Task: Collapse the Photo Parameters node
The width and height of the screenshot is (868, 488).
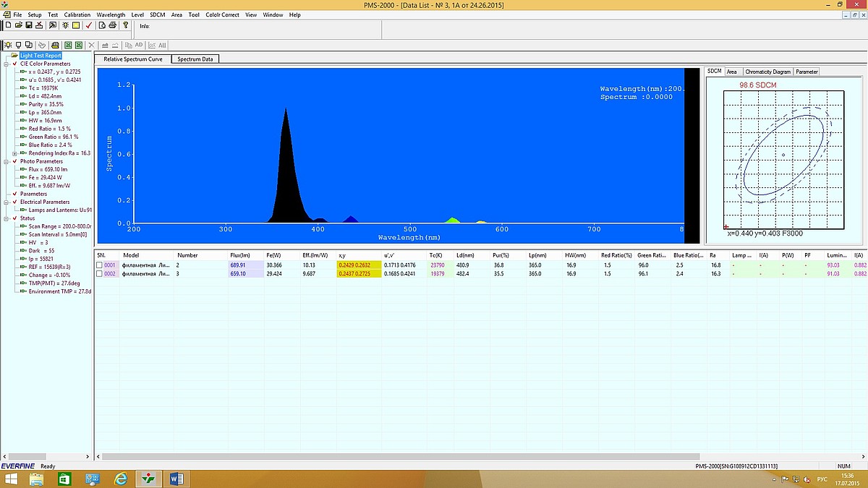Action: (6, 161)
